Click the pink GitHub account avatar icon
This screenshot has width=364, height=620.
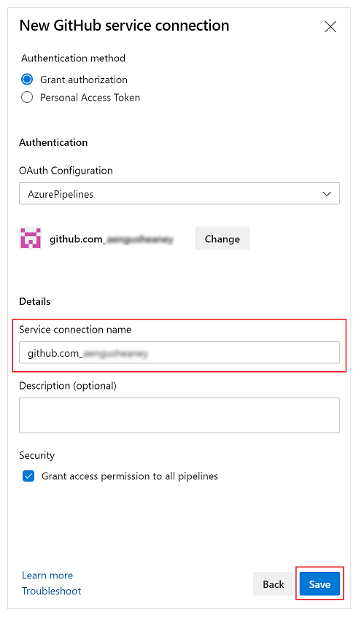click(x=31, y=239)
